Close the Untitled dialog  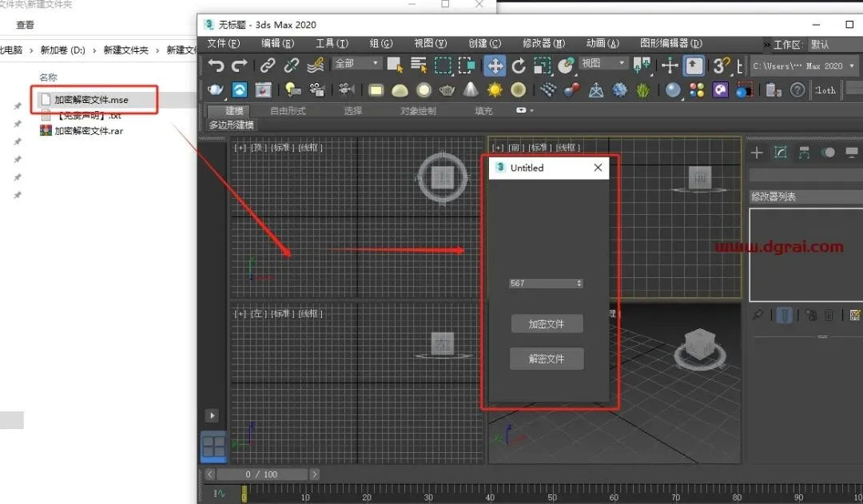point(598,168)
